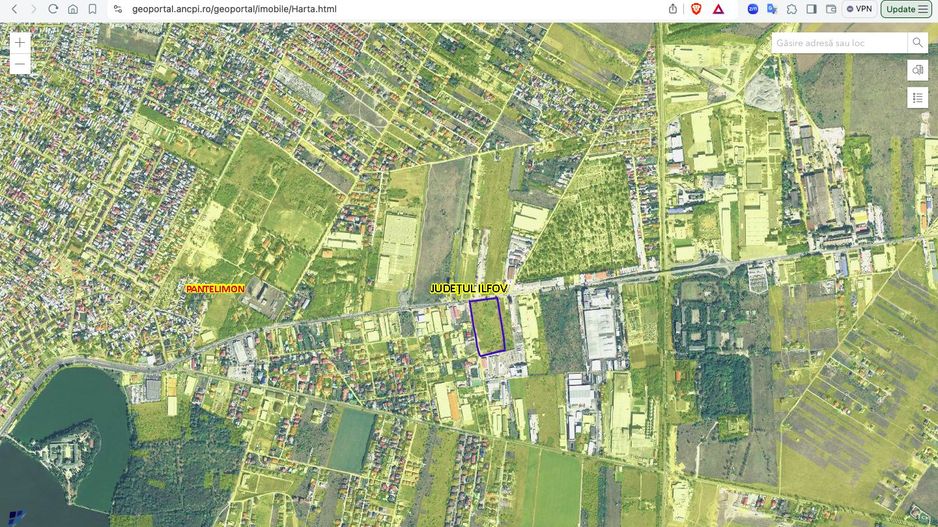Open Brave Rewards triangle icon
938x527 pixels.
pyautogui.click(x=718, y=9)
